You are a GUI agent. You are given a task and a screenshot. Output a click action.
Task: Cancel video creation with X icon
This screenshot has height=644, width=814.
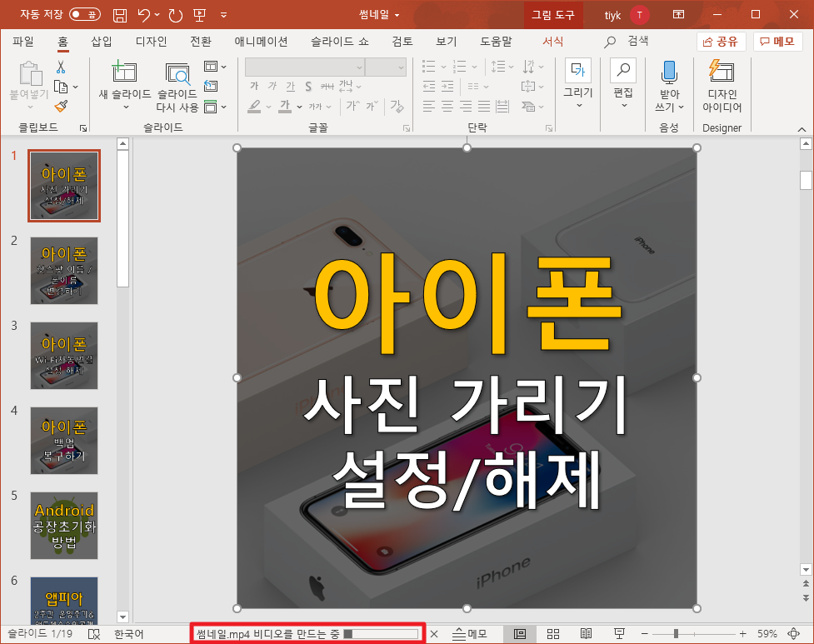[x=435, y=634]
